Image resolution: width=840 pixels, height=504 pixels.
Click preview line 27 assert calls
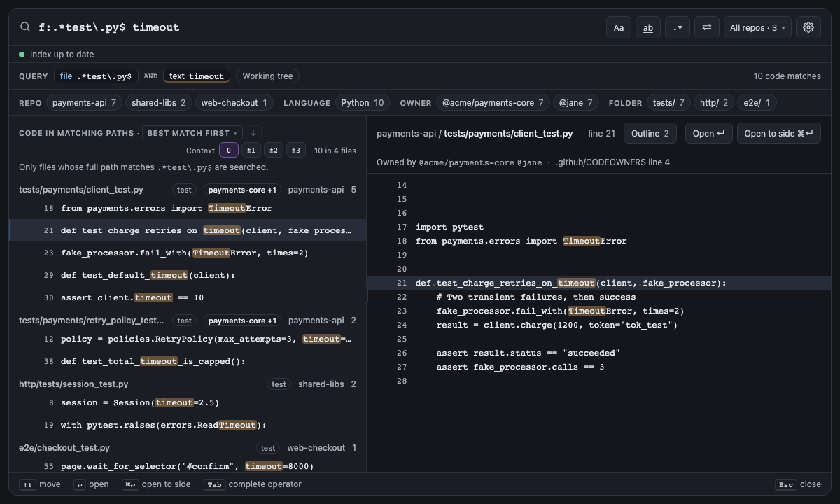point(598,367)
